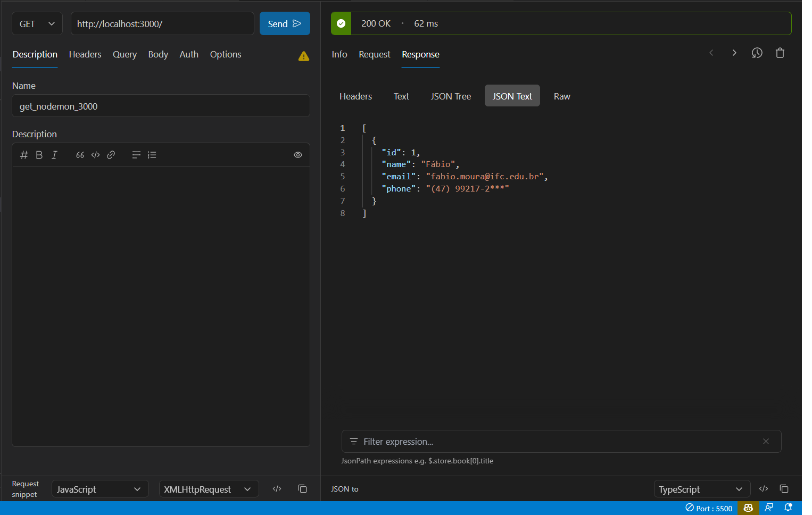The width and height of the screenshot is (812, 515).
Task: Toggle bold formatting in description editor
Action: pos(39,155)
